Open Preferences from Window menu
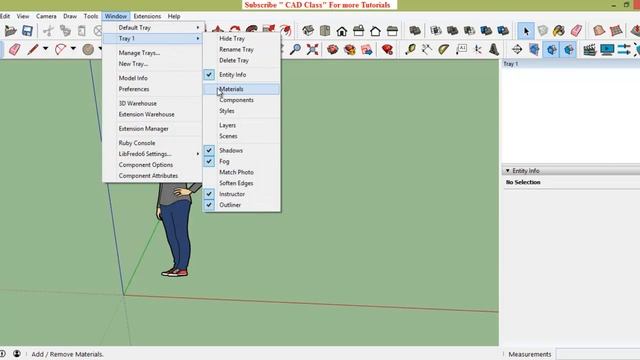Screen dimensions: 640x360 (x=153, y=89)
